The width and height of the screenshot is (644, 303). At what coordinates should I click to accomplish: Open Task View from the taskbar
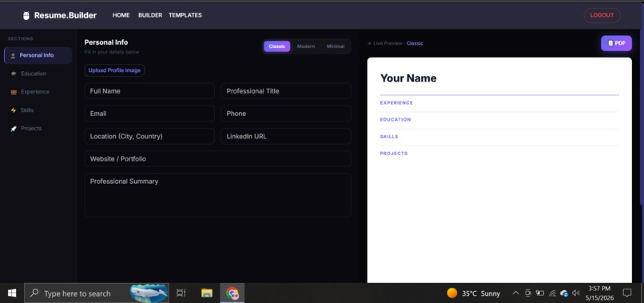[x=181, y=293]
